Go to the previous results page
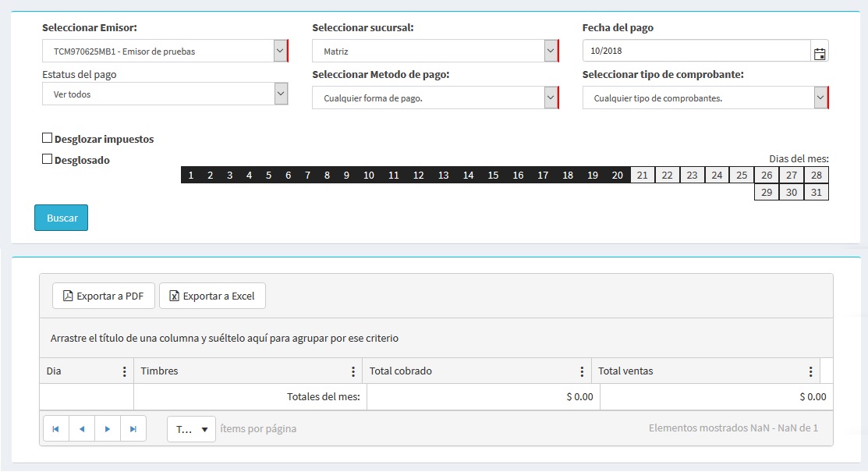This screenshot has height=472, width=868. [82, 428]
